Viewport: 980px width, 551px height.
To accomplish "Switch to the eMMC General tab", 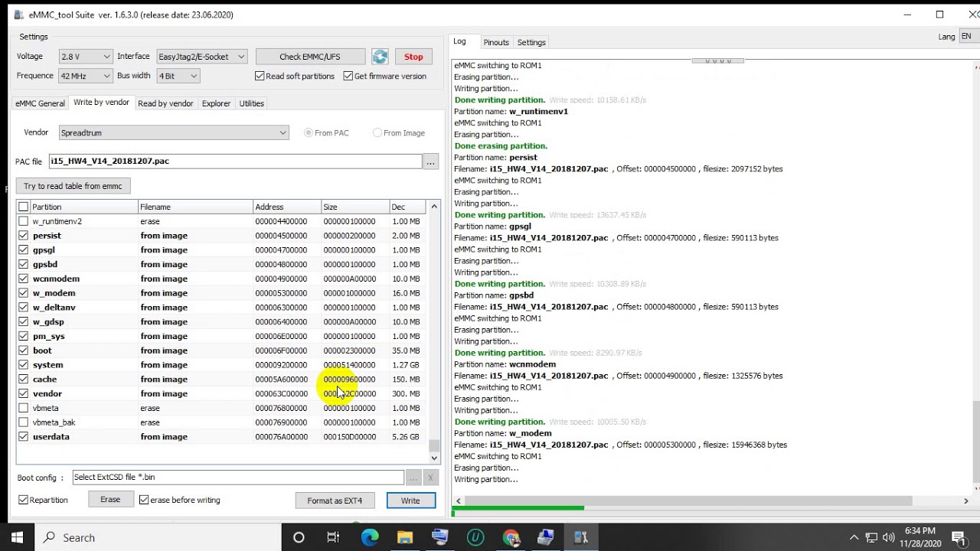I will point(40,103).
